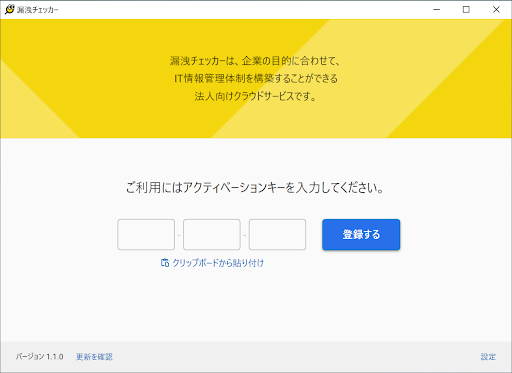Click the clipboard icon beside paste link
Screen dimensions: 512x373
click(165, 263)
